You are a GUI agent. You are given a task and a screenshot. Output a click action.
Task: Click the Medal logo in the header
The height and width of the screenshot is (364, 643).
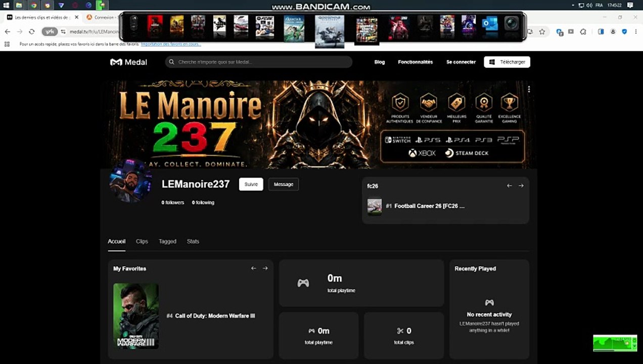(128, 62)
